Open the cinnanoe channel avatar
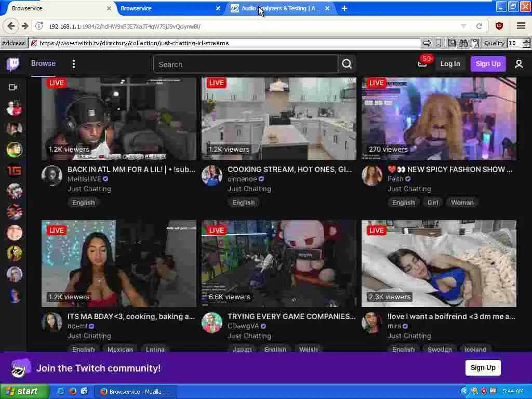This screenshot has height=399, width=532. pos(212,176)
